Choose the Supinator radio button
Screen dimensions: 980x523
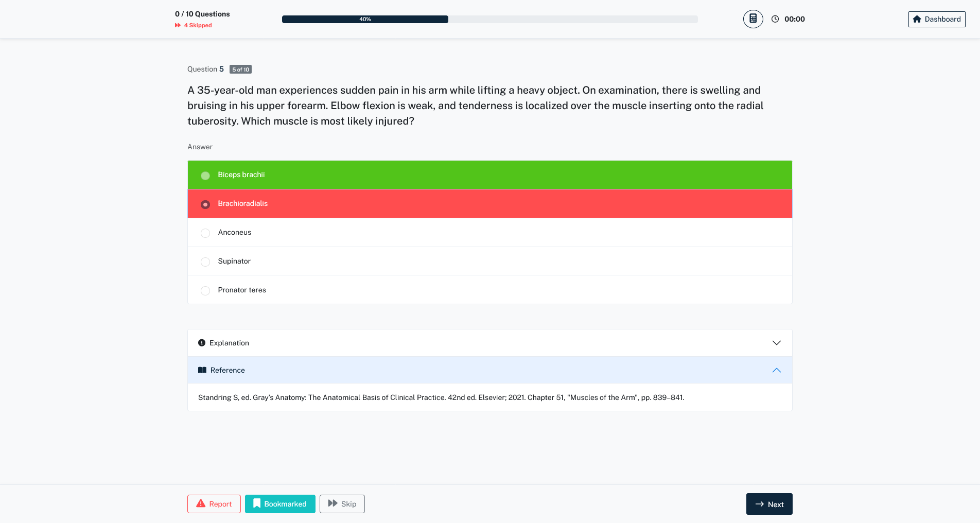tap(205, 262)
